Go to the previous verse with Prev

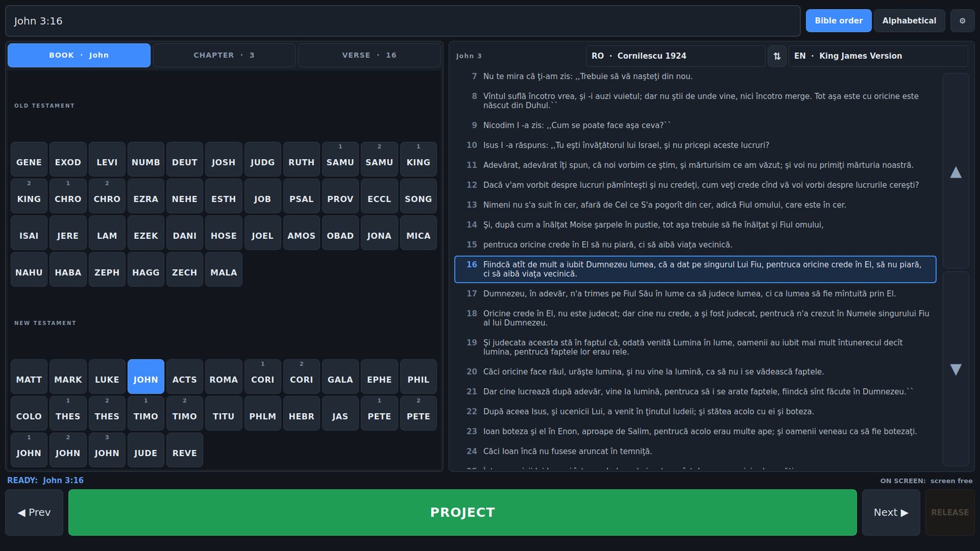(34, 512)
